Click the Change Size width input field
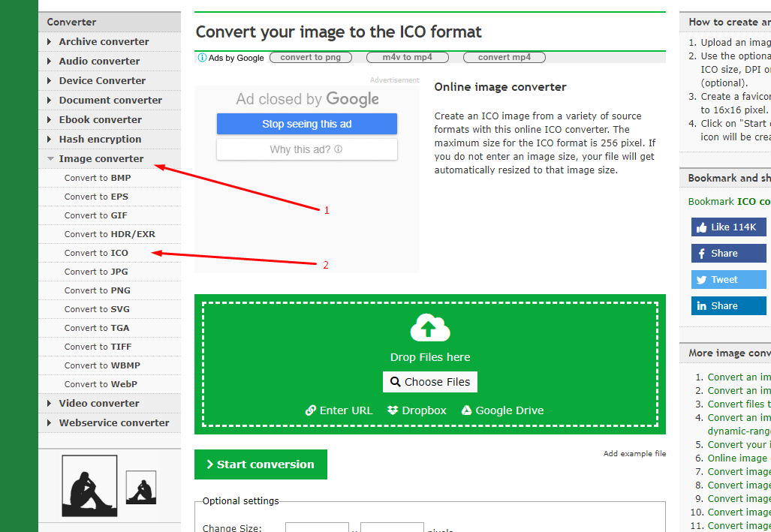 coord(317,528)
